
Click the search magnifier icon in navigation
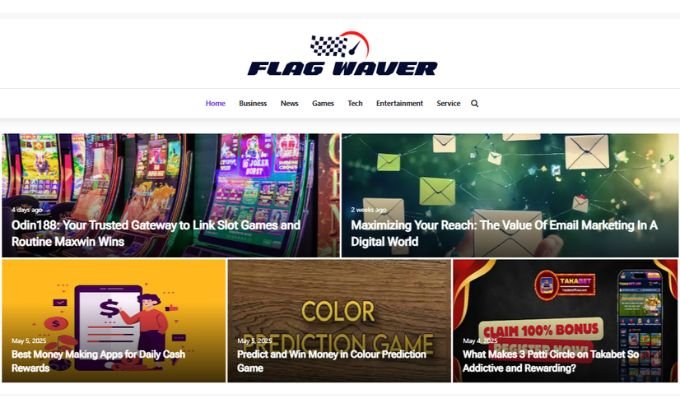point(474,104)
